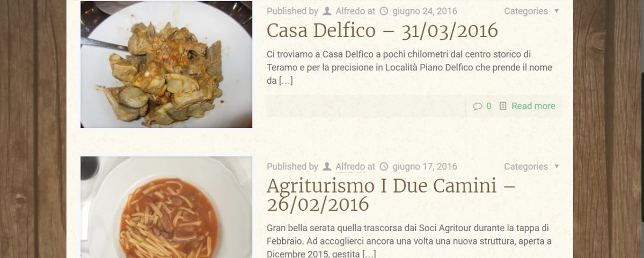Click the clock icon next to giugno 17, 2016
The height and width of the screenshot is (258, 644).
pyautogui.click(x=384, y=167)
